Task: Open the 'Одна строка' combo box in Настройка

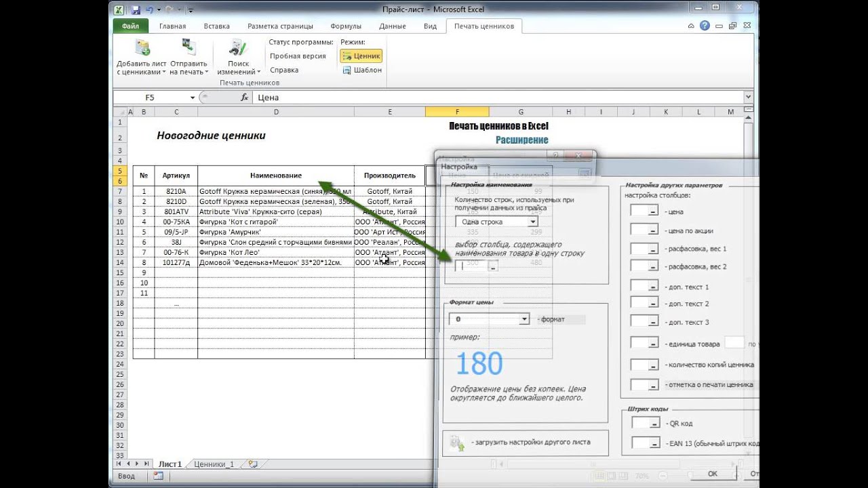Action: pos(496,222)
